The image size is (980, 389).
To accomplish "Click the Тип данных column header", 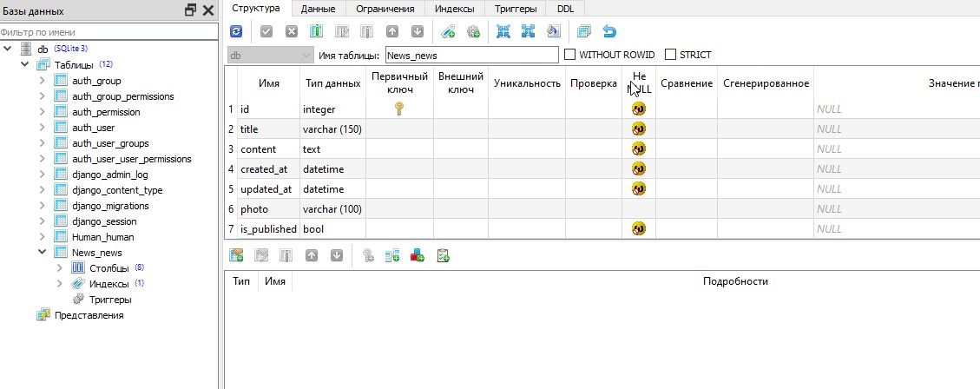I will [x=332, y=83].
